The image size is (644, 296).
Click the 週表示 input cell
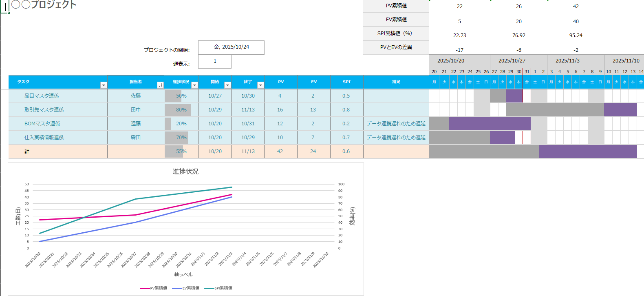tap(215, 62)
